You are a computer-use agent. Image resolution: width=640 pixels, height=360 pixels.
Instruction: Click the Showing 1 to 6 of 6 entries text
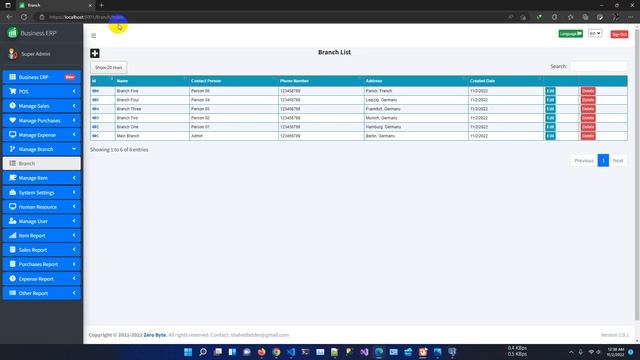119,150
